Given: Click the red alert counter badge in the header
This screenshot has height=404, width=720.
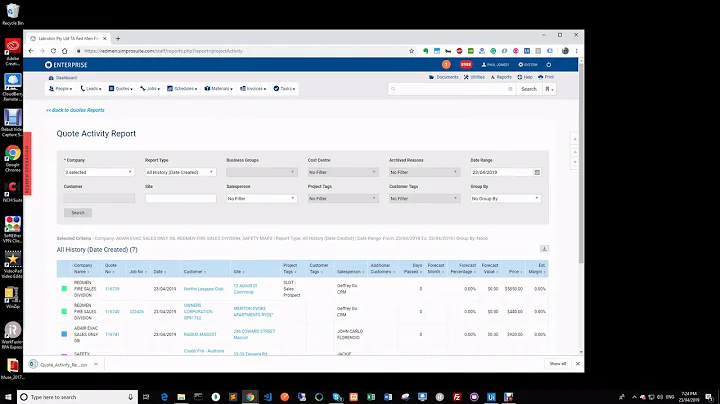Looking at the screenshot, I should [466, 65].
